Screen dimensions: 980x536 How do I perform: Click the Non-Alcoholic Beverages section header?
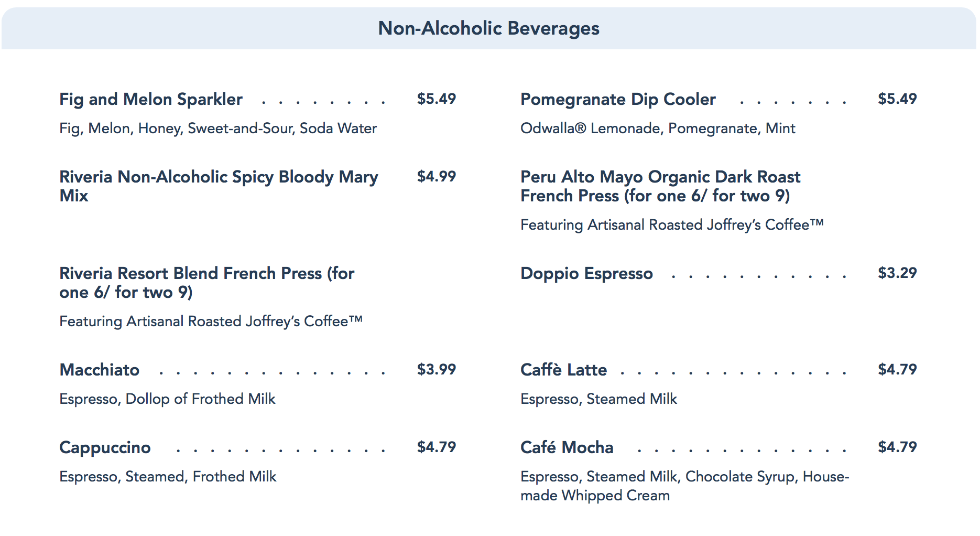click(x=488, y=28)
